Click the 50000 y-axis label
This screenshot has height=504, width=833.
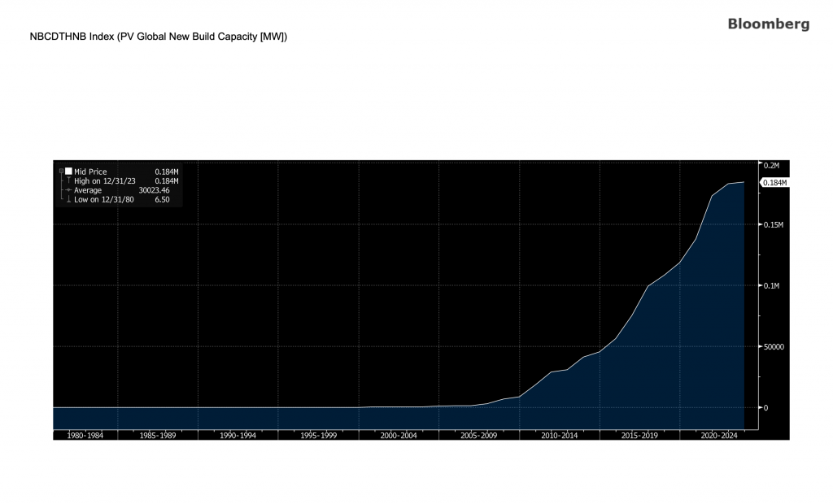(x=773, y=346)
